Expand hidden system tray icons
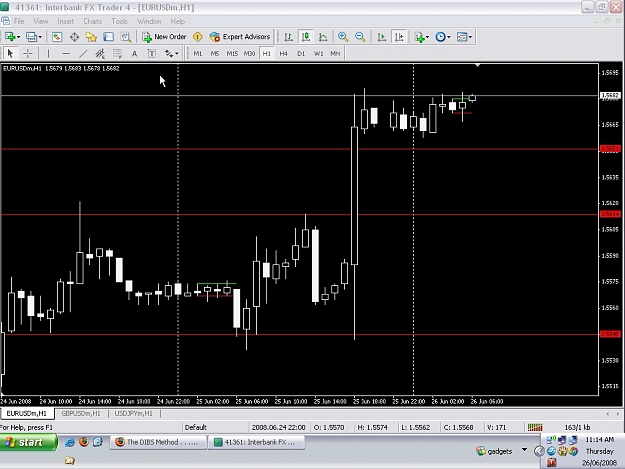The height and width of the screenshot is (469, 625). (539, 451)
